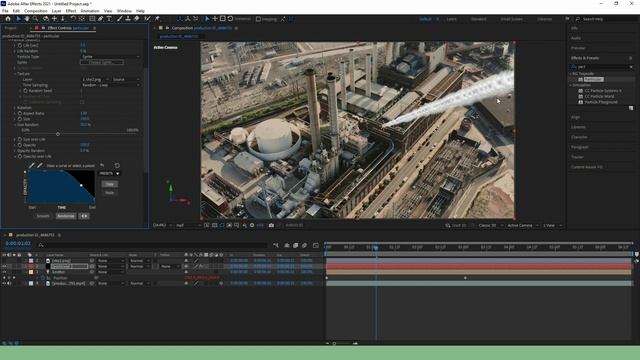Open the Active Camera view dropdown
This screenshot has height=360, width=640.
coord(523,225)
